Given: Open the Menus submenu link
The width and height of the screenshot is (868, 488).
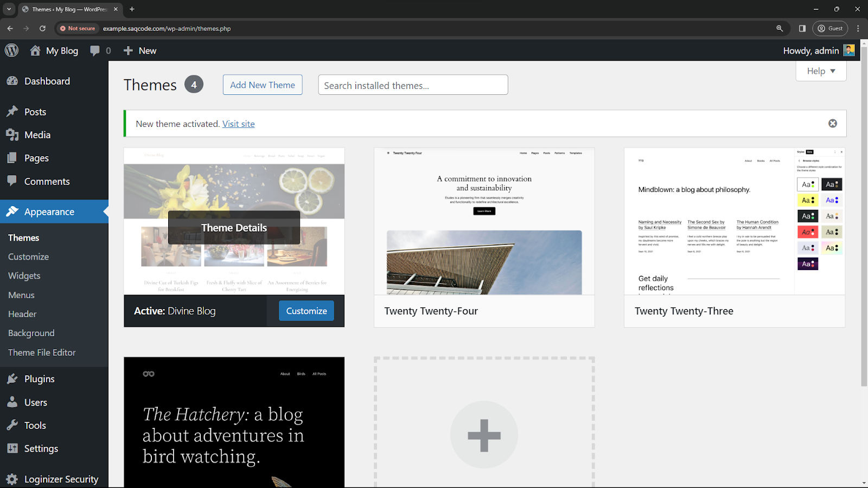Looking at the screenshot, I should tap(21, 295).
